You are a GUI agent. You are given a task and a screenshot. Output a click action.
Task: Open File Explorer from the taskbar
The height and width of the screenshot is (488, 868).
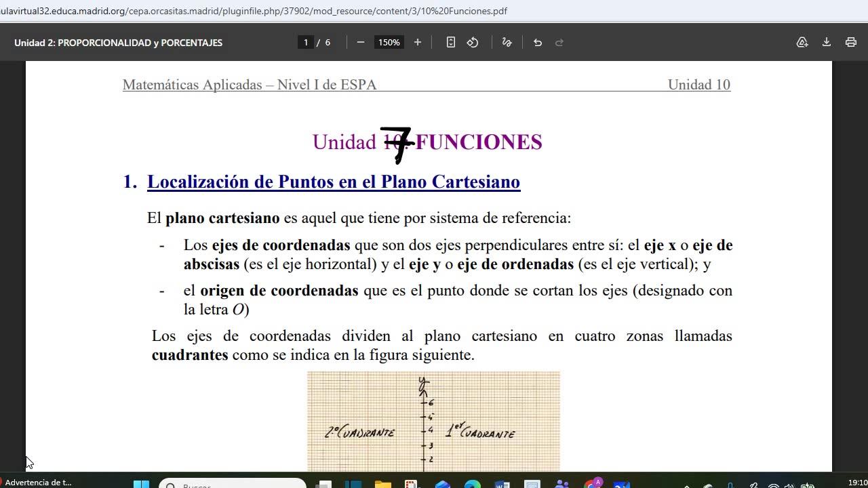click(x=382, y=484)
